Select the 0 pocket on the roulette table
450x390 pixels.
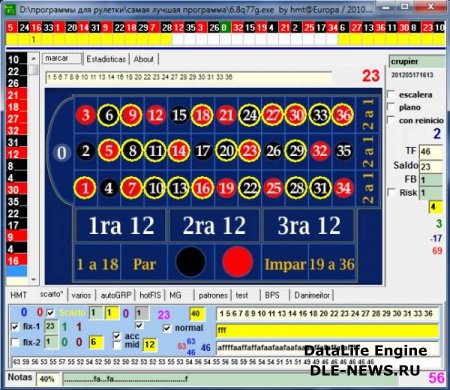[x=62, y=153]
